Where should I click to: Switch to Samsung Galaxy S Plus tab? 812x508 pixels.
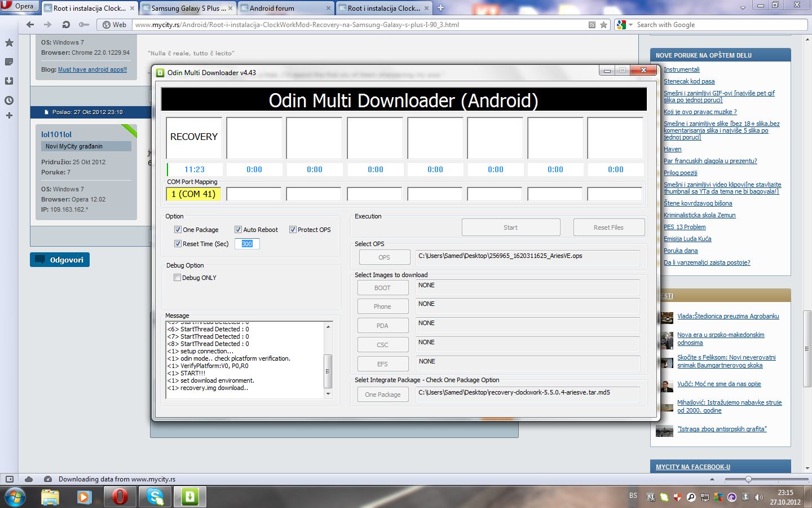188,8
